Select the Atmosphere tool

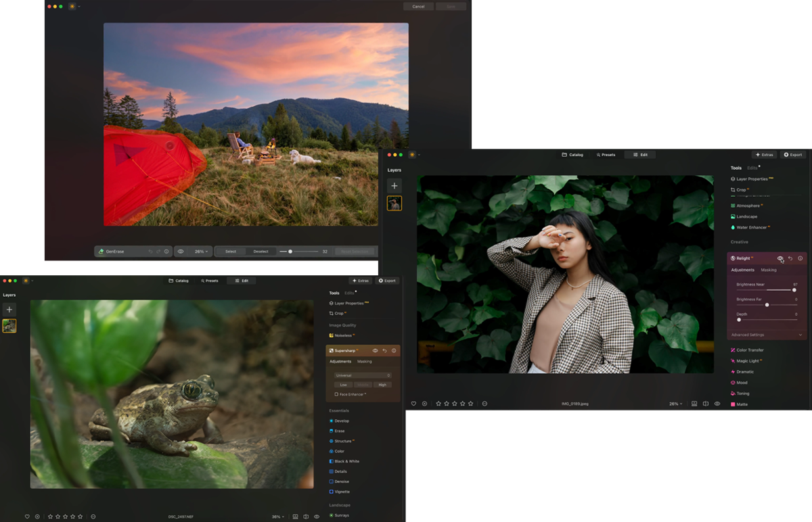pyautogui.click(x=748, y=204)
